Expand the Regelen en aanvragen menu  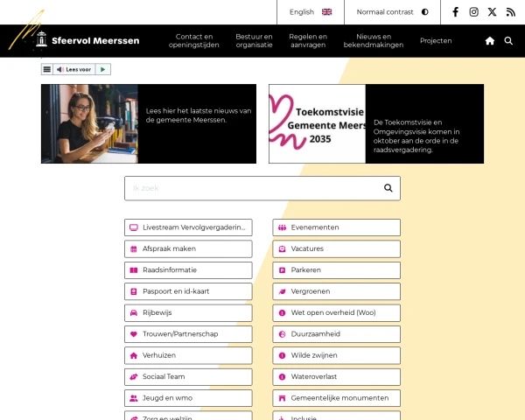[x=308, y=41]
